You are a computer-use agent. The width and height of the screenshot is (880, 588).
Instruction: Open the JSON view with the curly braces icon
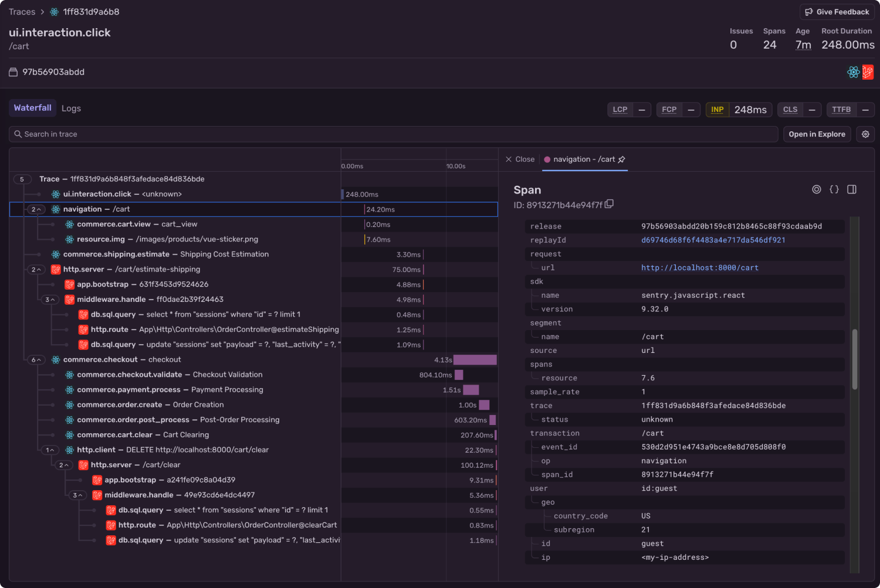834,189
